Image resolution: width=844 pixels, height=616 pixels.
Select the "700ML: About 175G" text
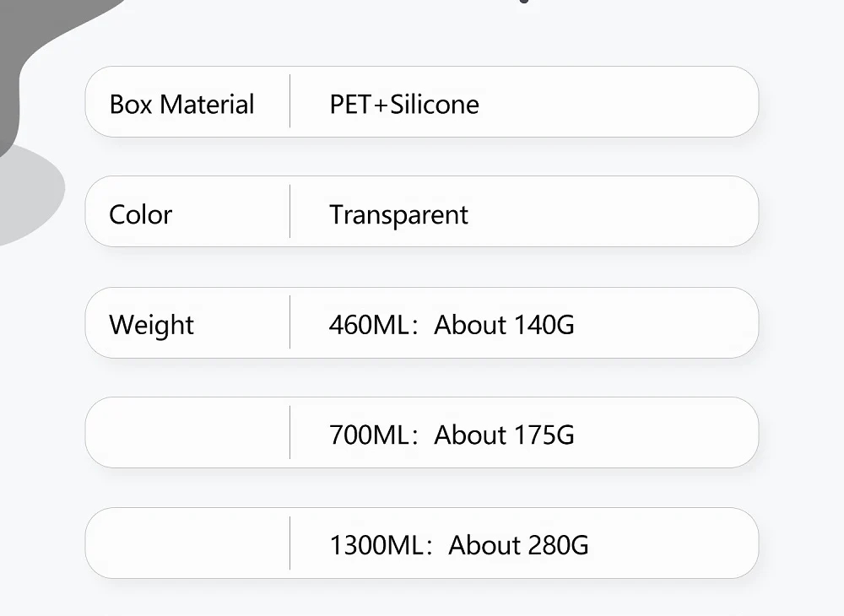coord(452,435)
